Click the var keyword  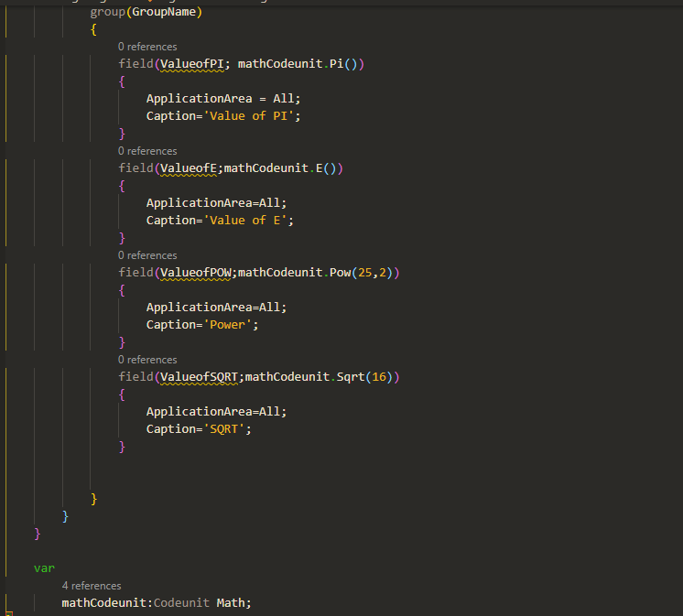(x=44, y=568)
